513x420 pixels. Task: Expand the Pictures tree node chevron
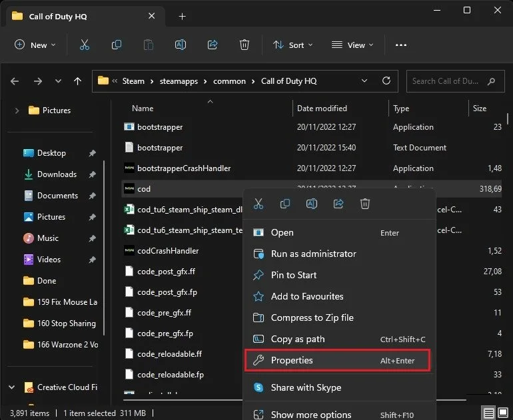tap(17, 110)
